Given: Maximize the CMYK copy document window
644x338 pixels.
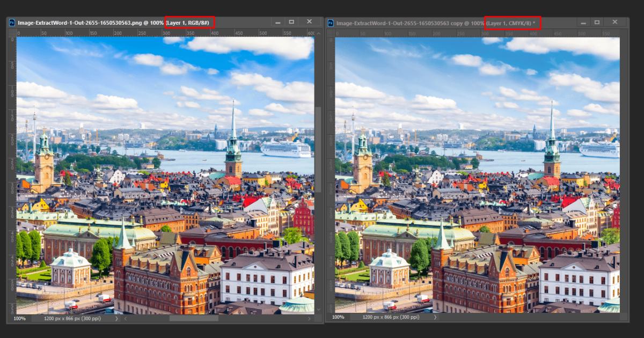Looking at the screenshot, I should click(597, 21).
